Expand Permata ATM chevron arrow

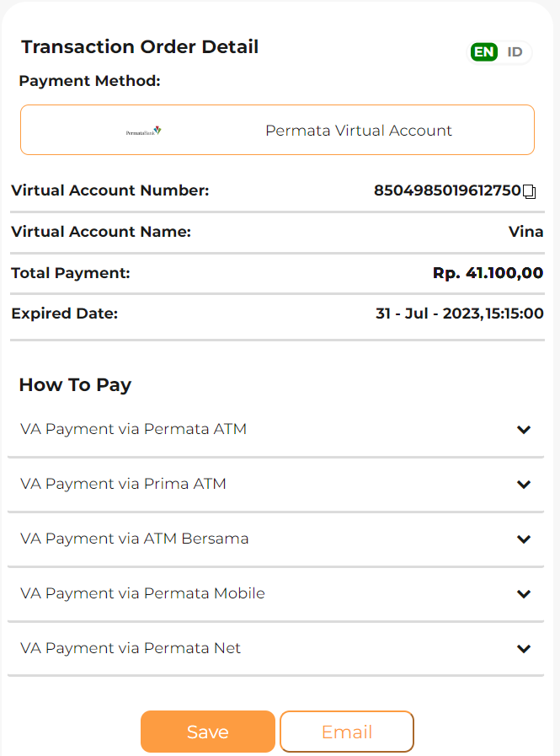pos(524,430)
